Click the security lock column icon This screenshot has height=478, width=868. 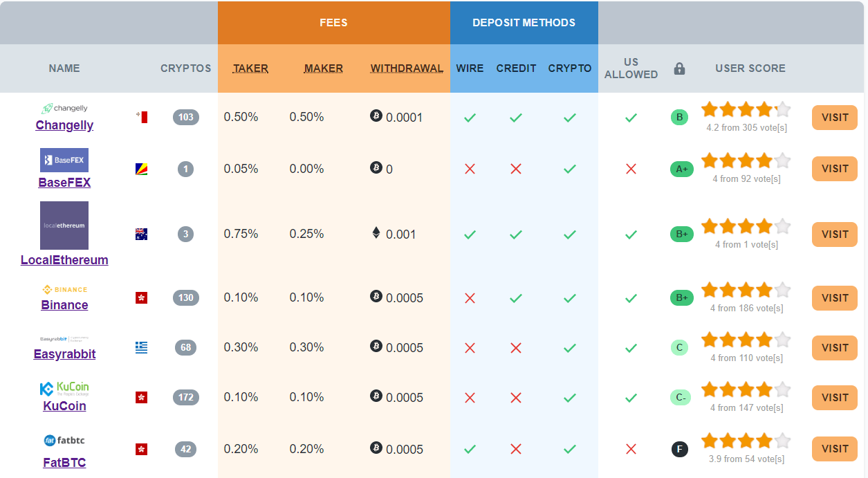[679, 68]
